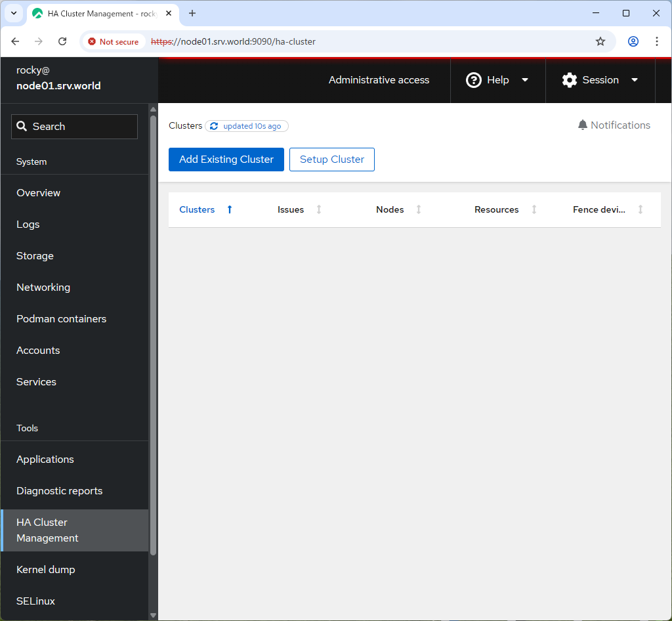Image resolution: width=672 pixels, height=621 pixels.
Task: Click Add Existing Cluster
Action: click(226, 159)
